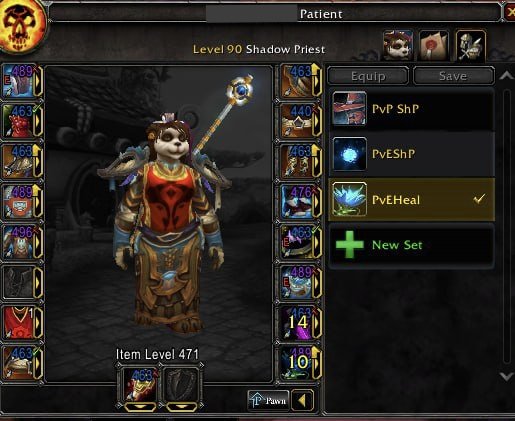The image size is (515, 421).
Task: Click the empty off-hand slot
Action: [182, 384]
